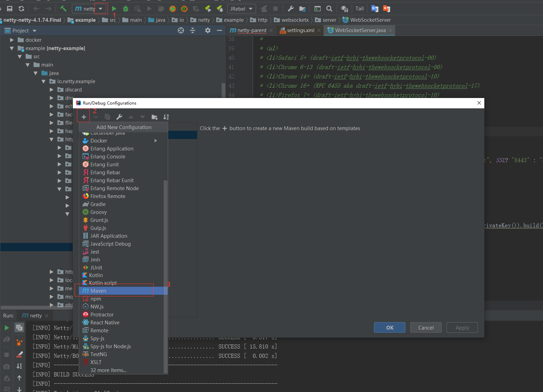Click 32 more items... entry
543x392 pixels.
click(108, 370)
